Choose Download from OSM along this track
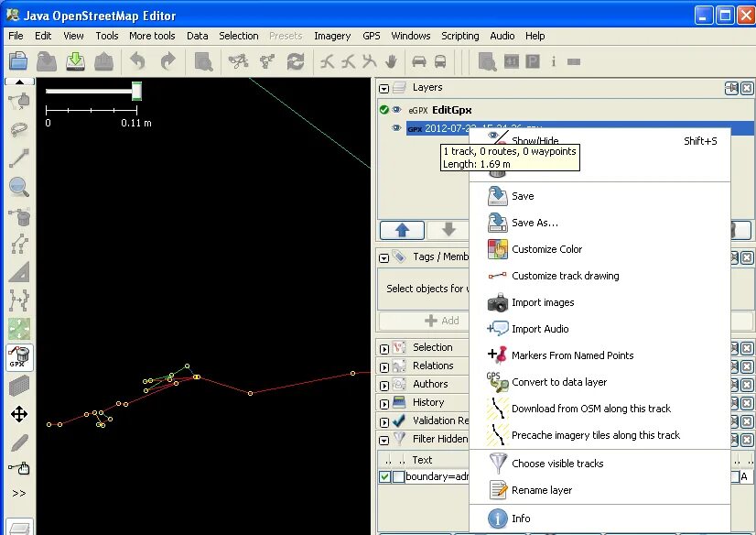Viewport: 756px width, 535px height. coord(599,409)
